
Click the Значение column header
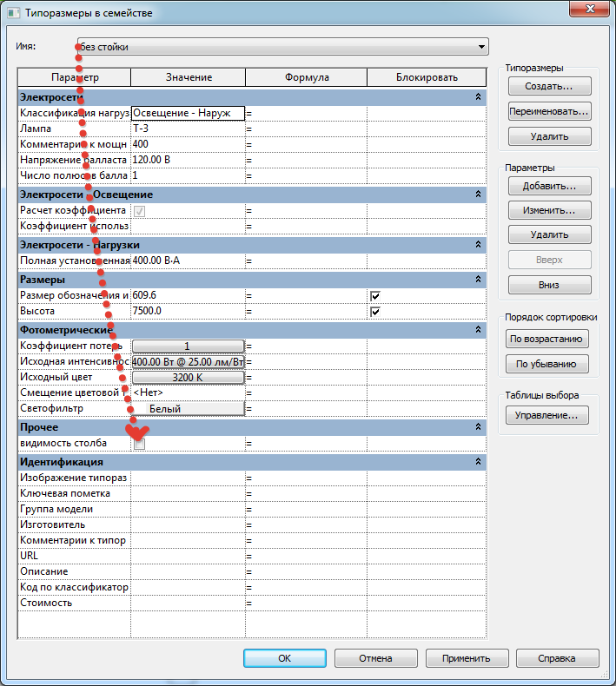coord(189,77)
